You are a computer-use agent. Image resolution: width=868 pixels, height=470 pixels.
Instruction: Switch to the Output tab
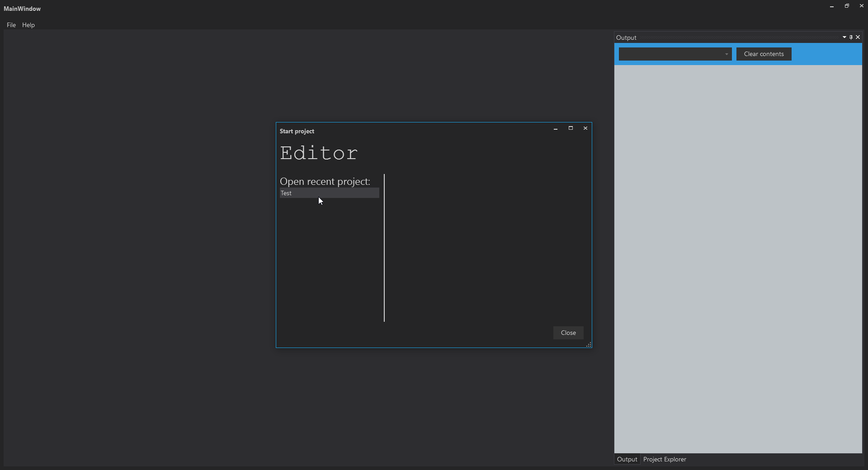tap(627, 459)
